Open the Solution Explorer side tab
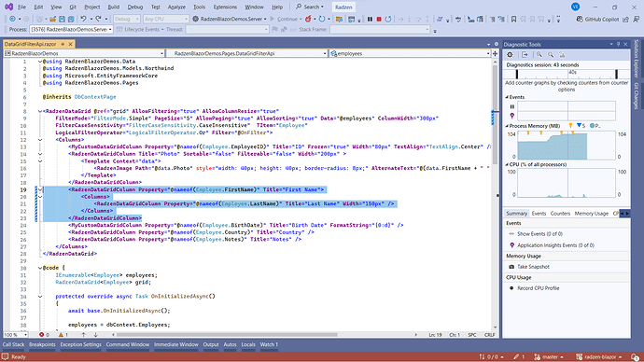Screen dimensions: 644x362 point(637,59)
